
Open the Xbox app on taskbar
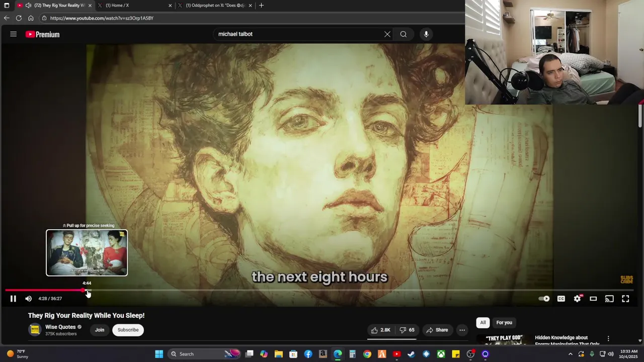click(441, 354)
